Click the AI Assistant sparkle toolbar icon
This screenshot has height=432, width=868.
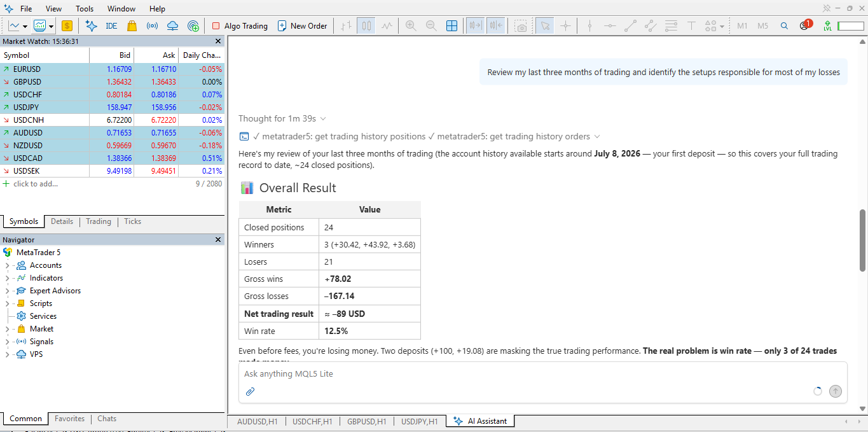click(91, 26)
